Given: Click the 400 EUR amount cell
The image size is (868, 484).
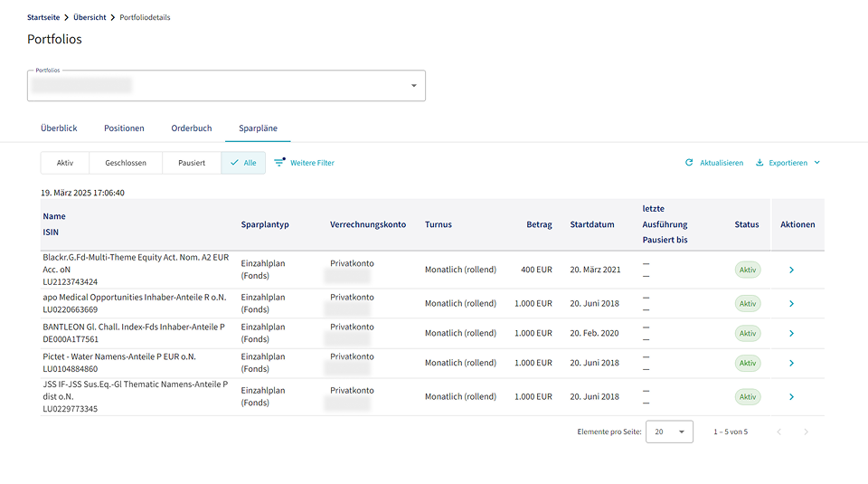Looking at the screenshot, I should pos(536,270).
